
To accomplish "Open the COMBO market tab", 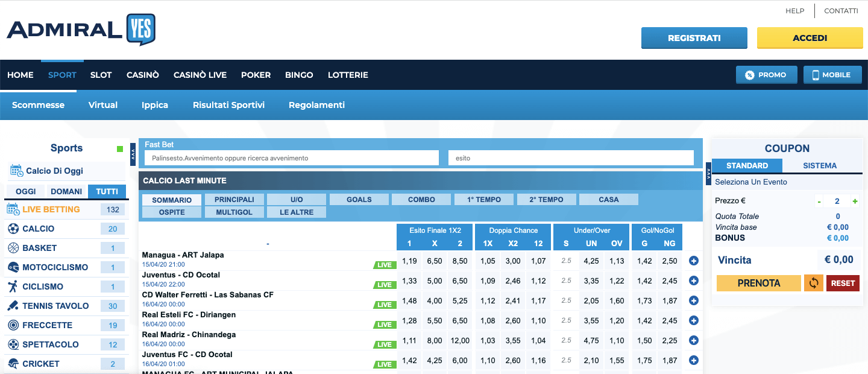I will [x=421, y=200].
